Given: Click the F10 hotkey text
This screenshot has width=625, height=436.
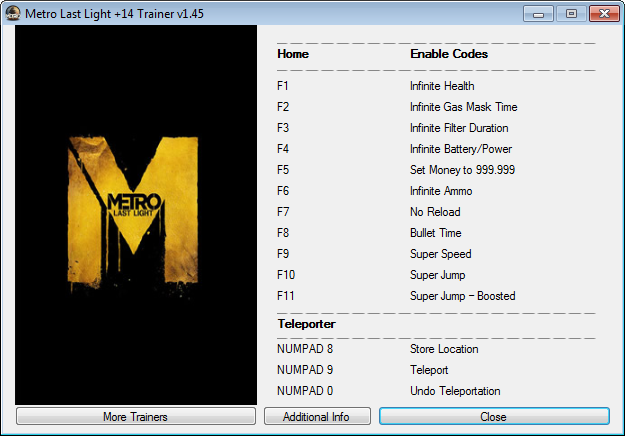Looking at the screenshot, I should tap(286, 275).
